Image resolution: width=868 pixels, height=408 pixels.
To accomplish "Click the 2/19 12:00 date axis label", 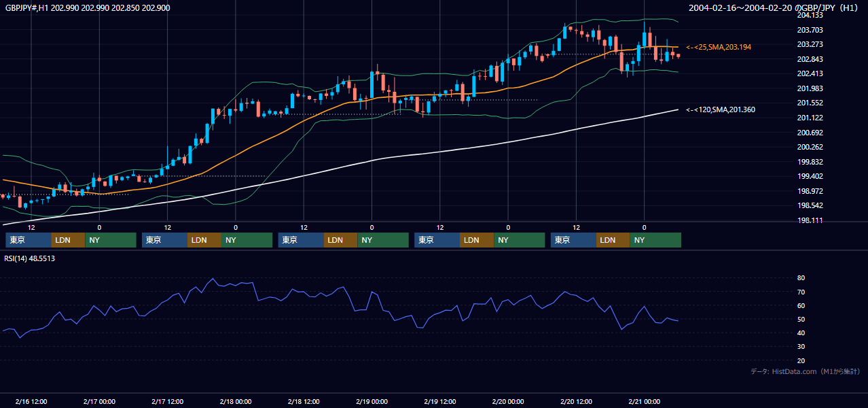I will (440, 401).
